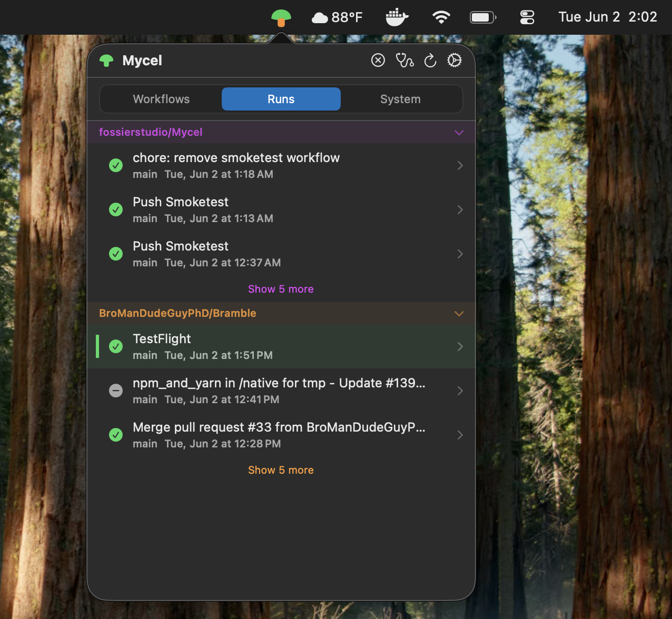672x619 pixels.
Task: Click the Mycel title in popover header
Action: pyautogui.click(x=142, y=61)
